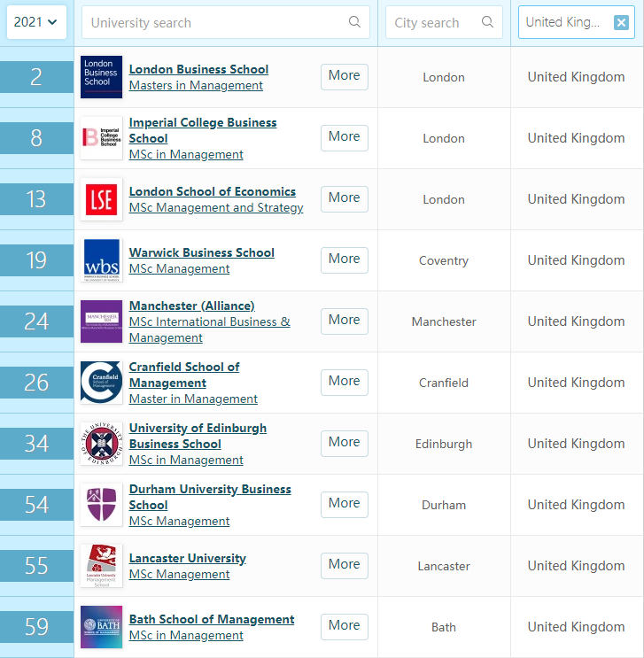Click the Manchester Alliance purple logo
This screenshot has height=658, width=644.
(101, 321)
